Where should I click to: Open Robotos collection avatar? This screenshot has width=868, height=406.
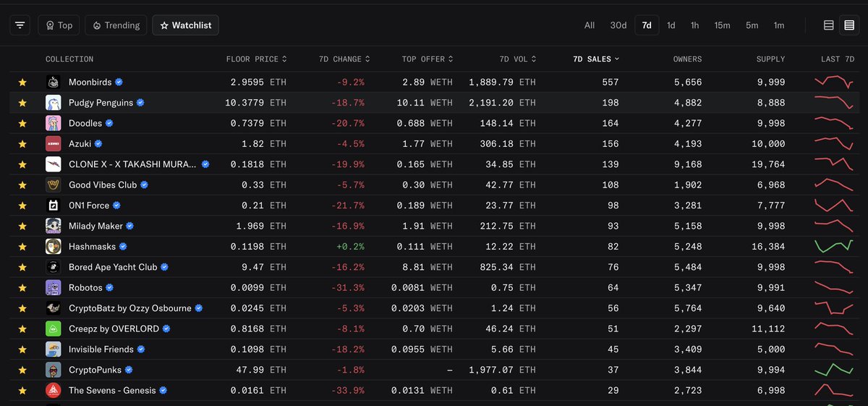[x=53, y=287]
